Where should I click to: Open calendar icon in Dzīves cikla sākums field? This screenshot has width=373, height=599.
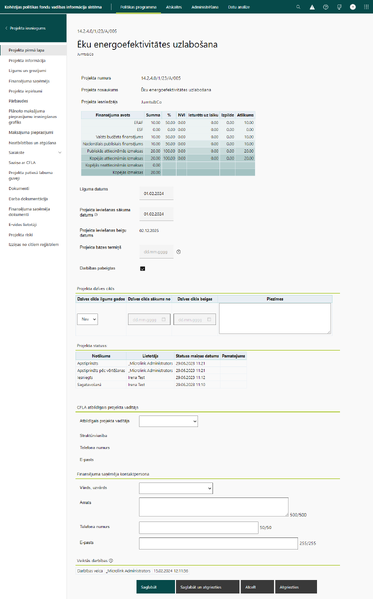click(164, 319)
